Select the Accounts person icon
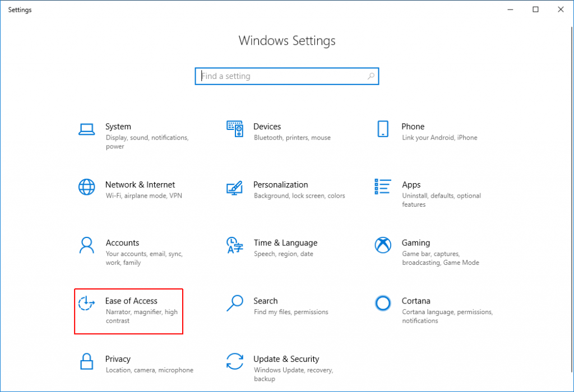 pyautogui.click(x=86, y=244)
